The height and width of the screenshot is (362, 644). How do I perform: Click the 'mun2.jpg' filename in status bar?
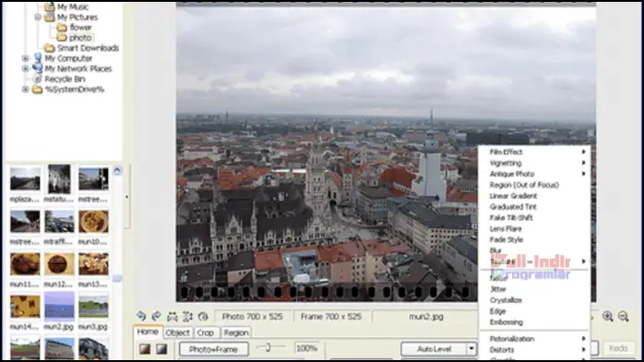point(426,317)
